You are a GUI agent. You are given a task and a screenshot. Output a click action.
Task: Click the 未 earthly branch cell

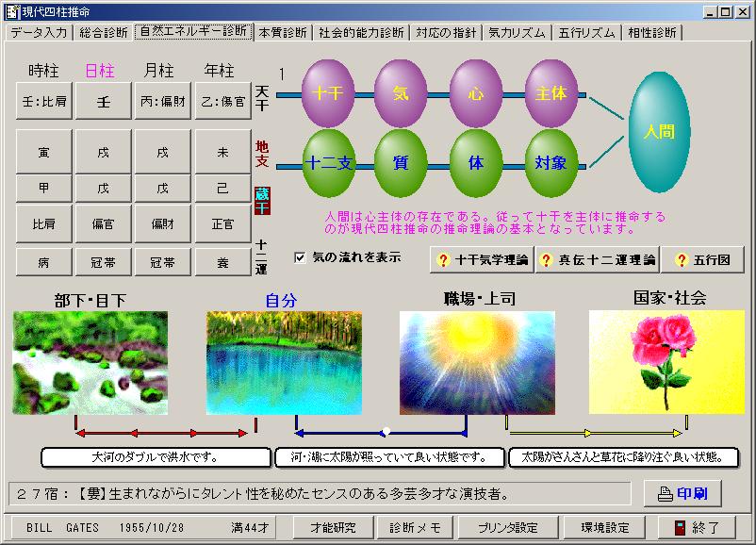[x=222, y=152]
